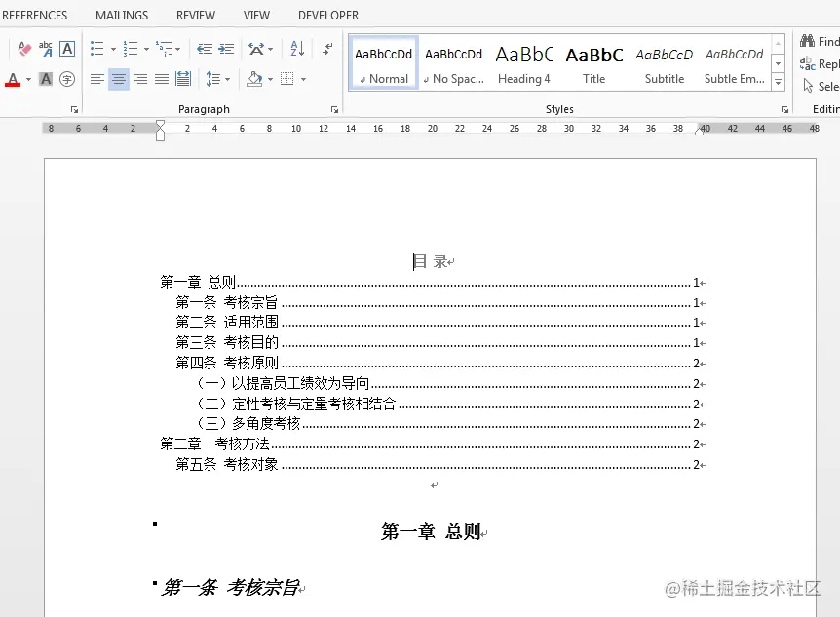Select the numbered list icon
Screen dimensions: 840x617
[131, 48]
